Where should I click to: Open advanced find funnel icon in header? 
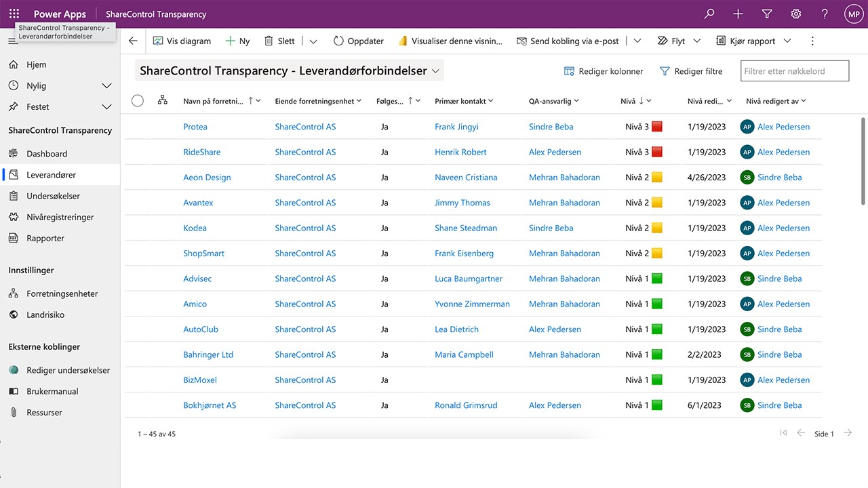pyautogui.click(x=767, y=14)
